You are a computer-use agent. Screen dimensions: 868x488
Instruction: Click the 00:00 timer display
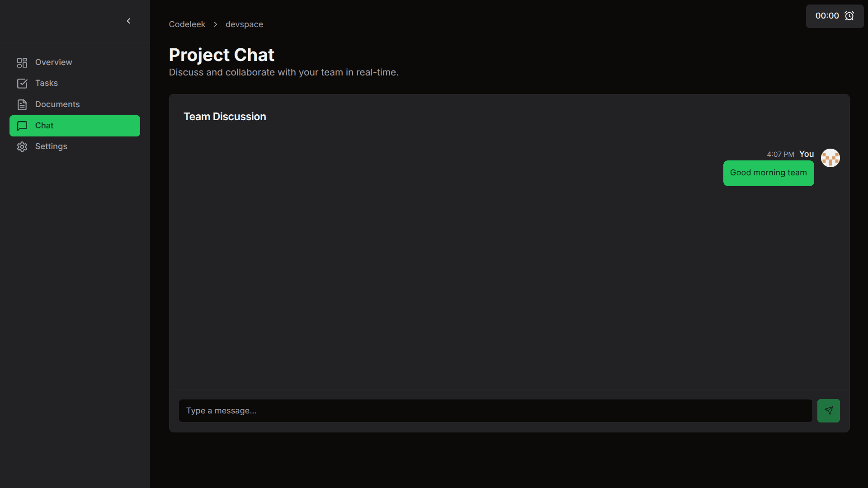[x=826, y=15]
